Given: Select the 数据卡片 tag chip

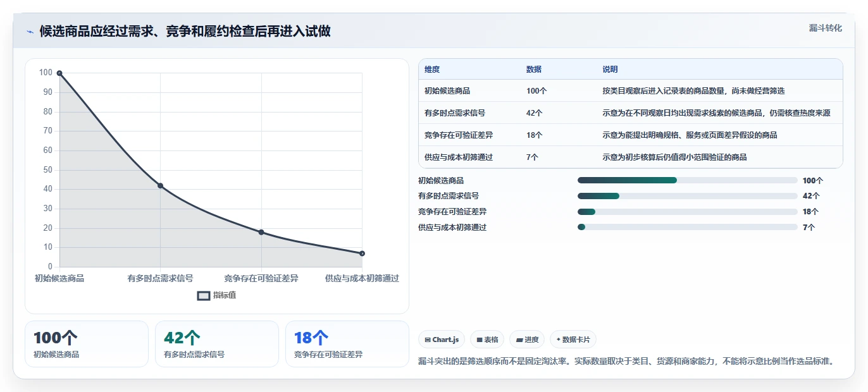Looking at the screenshot, I should (x=573, y=340).
